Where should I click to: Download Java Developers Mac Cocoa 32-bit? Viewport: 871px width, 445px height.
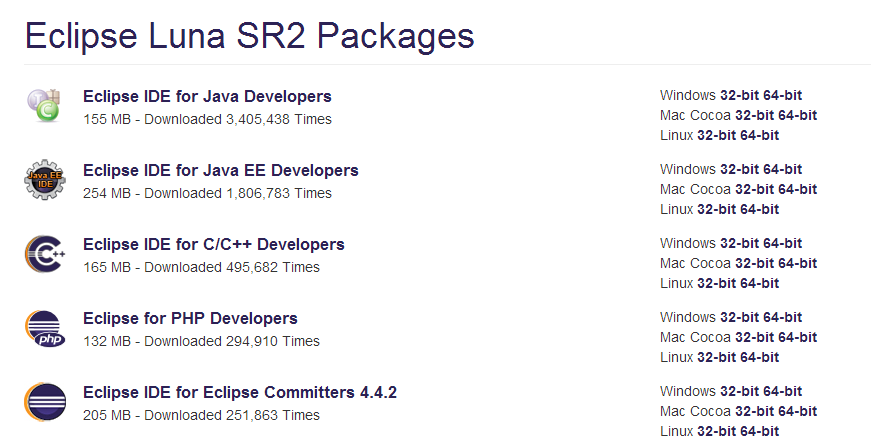pos(754,115)
